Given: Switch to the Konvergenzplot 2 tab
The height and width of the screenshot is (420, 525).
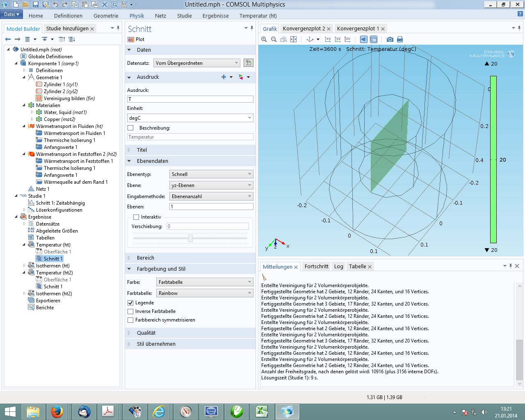Looking at the screenshot, I should [x=304, y=28].
